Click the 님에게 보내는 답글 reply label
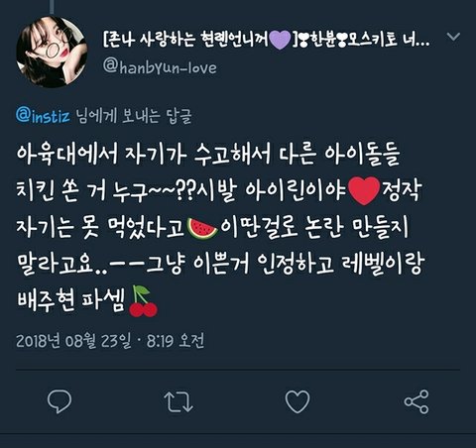476x448 pixels. 134,116
